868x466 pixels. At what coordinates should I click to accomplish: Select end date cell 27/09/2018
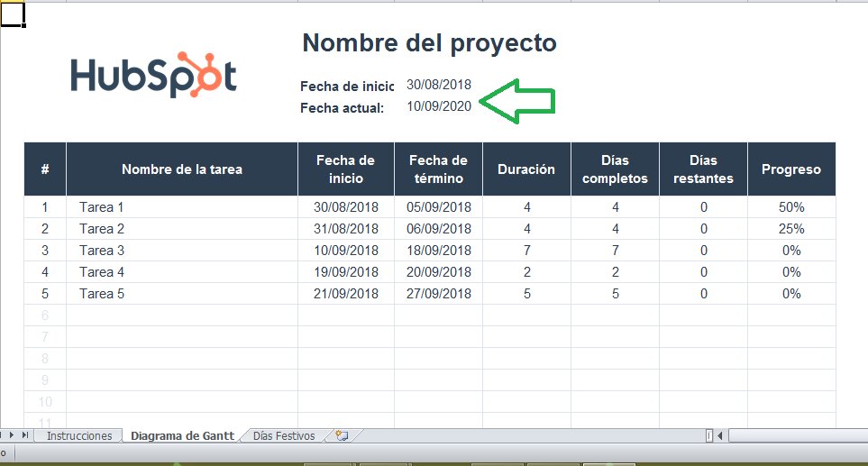[438, 293]
